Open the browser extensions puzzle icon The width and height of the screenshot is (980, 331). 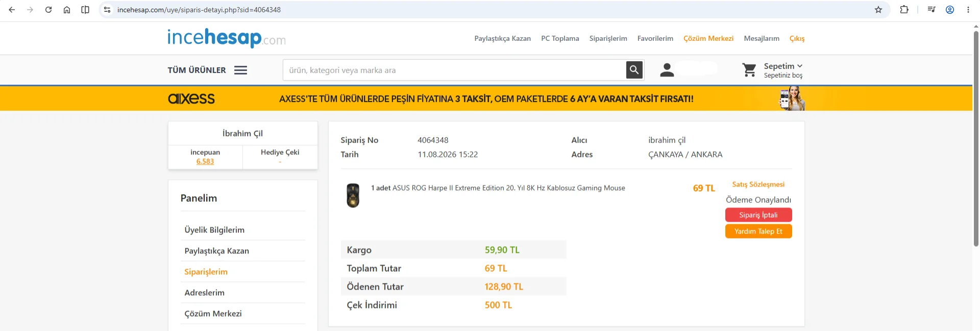904,10
